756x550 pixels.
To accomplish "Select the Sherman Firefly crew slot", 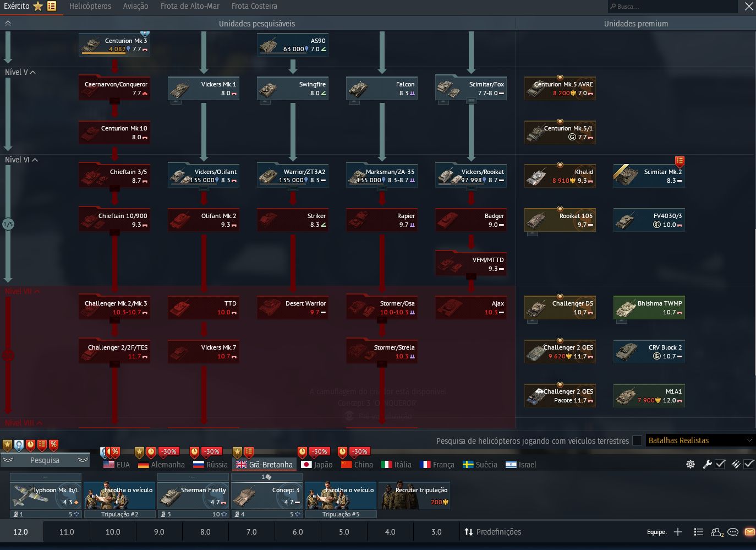I will pos(193,495).
